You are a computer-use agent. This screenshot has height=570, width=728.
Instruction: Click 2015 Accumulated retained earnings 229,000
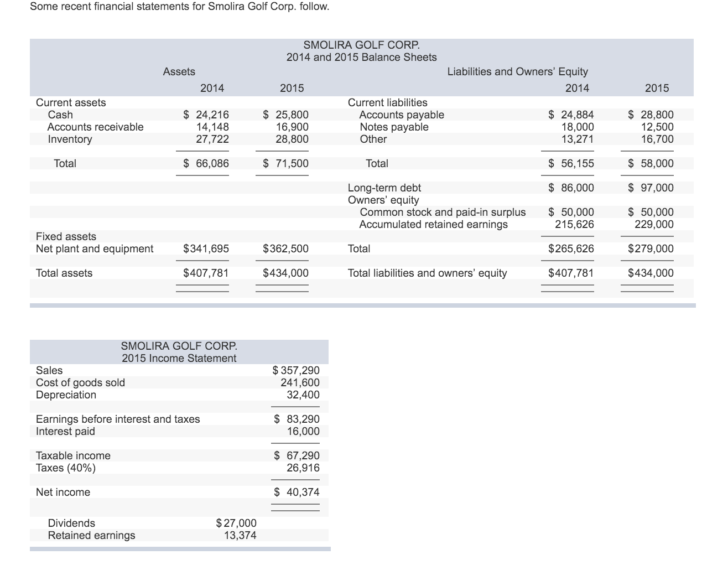654,224
